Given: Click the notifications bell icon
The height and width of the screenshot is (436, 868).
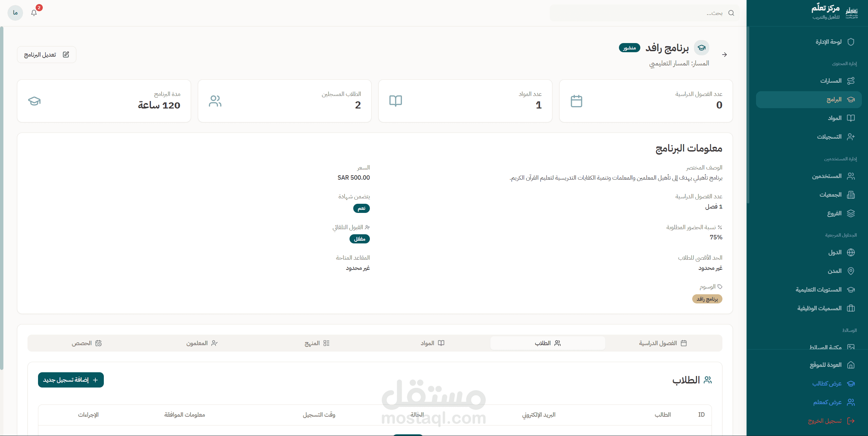Looking at the screenshot, I should pos(34,13).
